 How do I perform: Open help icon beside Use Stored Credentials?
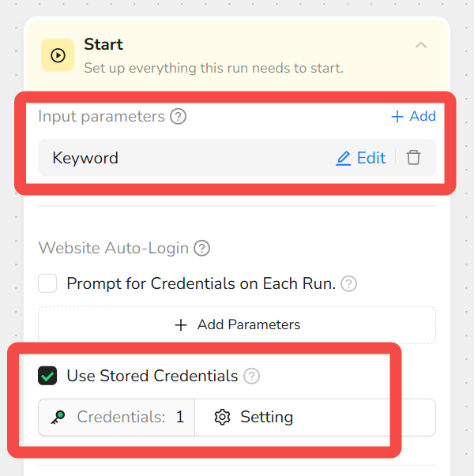click(251, 376)
